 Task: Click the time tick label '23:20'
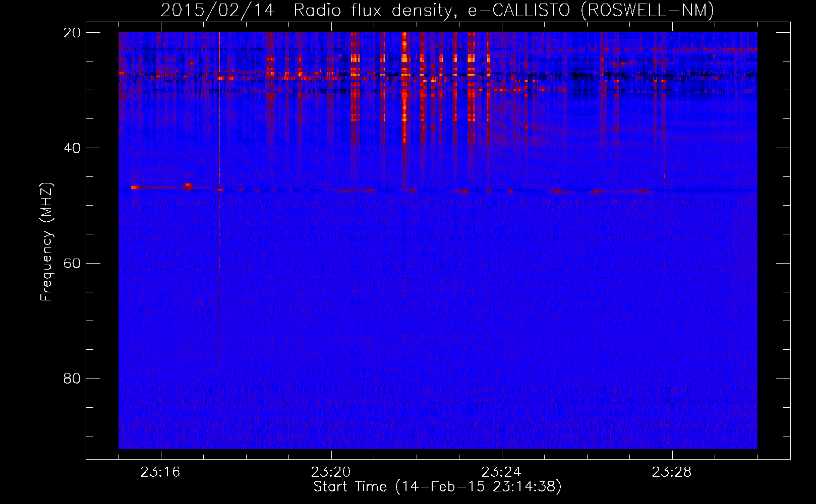[331, 472]
